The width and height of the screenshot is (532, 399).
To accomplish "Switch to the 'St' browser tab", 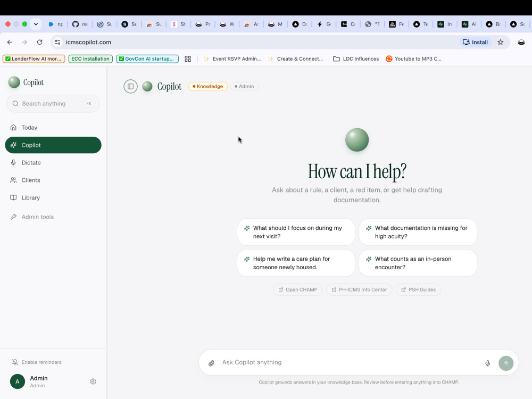I will click(179, 24).
